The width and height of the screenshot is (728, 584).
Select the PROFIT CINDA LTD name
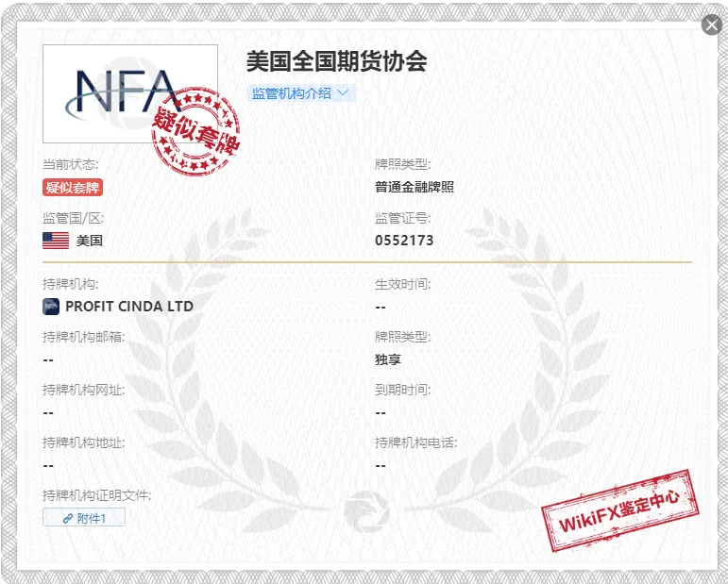point(129,306)
